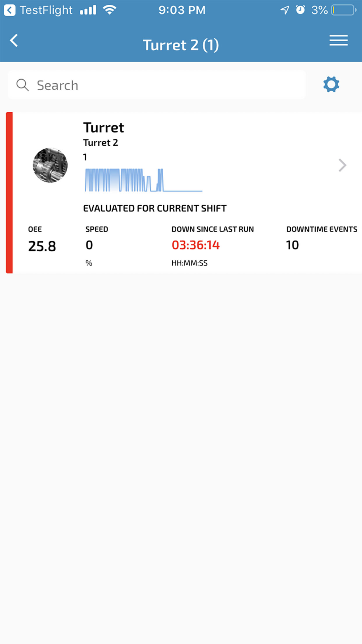
Task: Tap the Turret card title
Action: (x=104, y=127)
